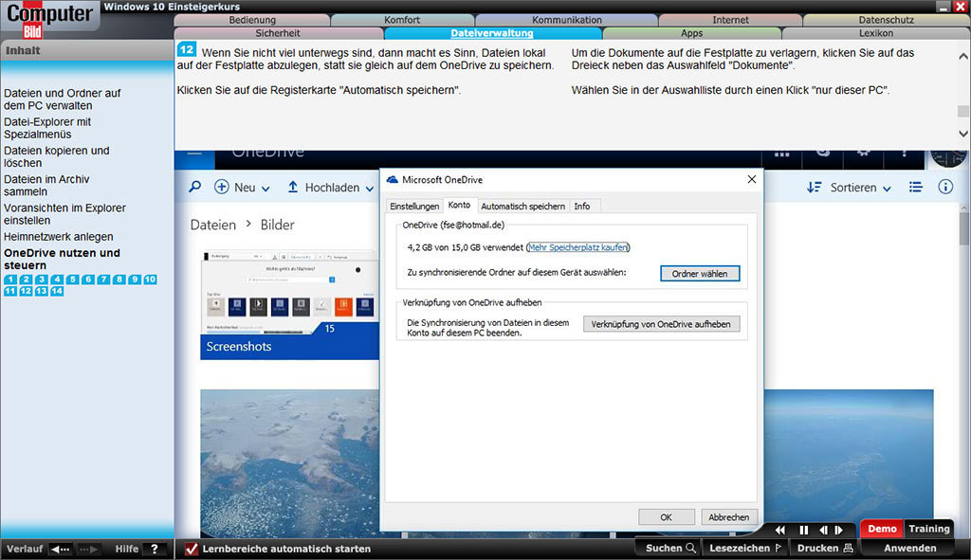Viewport: 971px width, 560px height.
Task: Click the instruction text scrollbar thumb
Action: point(963,112)
